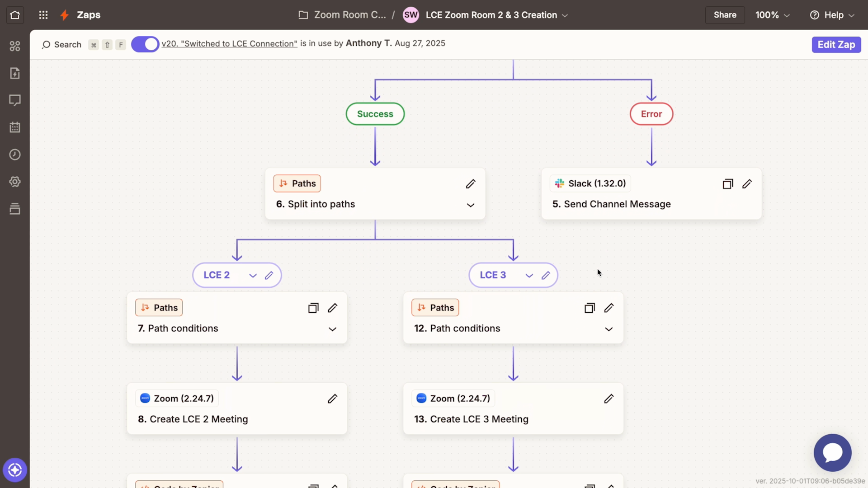
Task: Click the Home icon in the top-left corner
Action: [14, 15]
